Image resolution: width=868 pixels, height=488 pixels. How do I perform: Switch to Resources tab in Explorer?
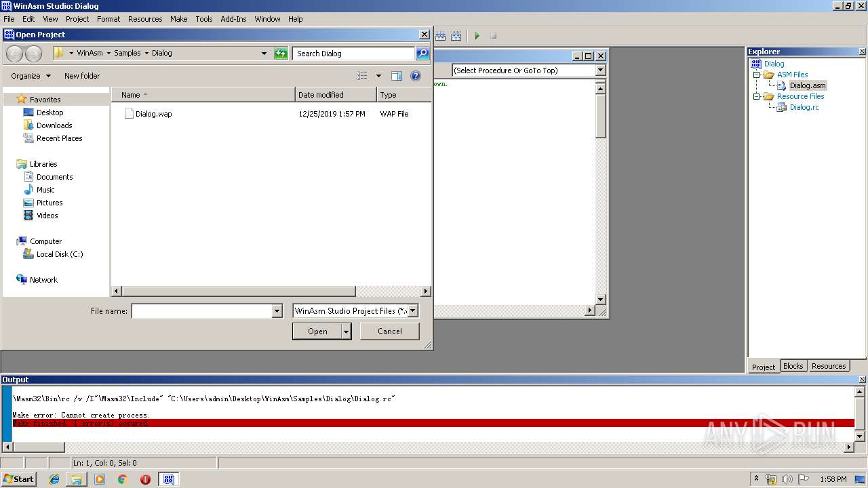tap(829, 366)
